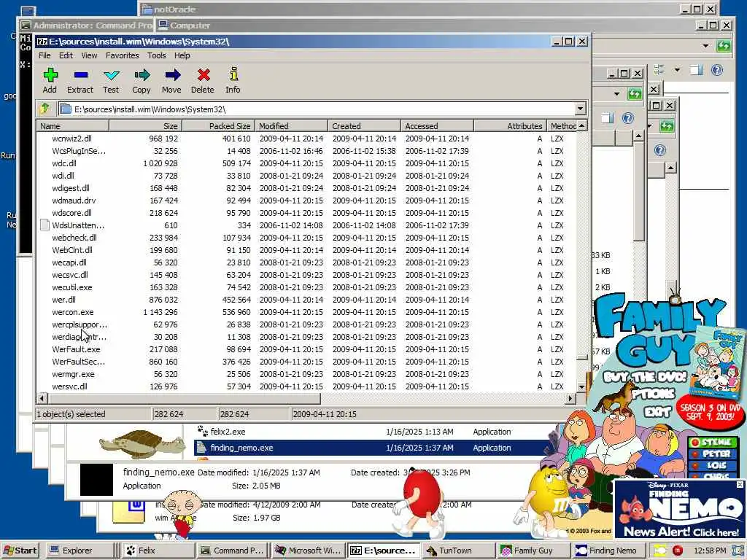
Task: Open the File menu
Action: pos(44,55)
